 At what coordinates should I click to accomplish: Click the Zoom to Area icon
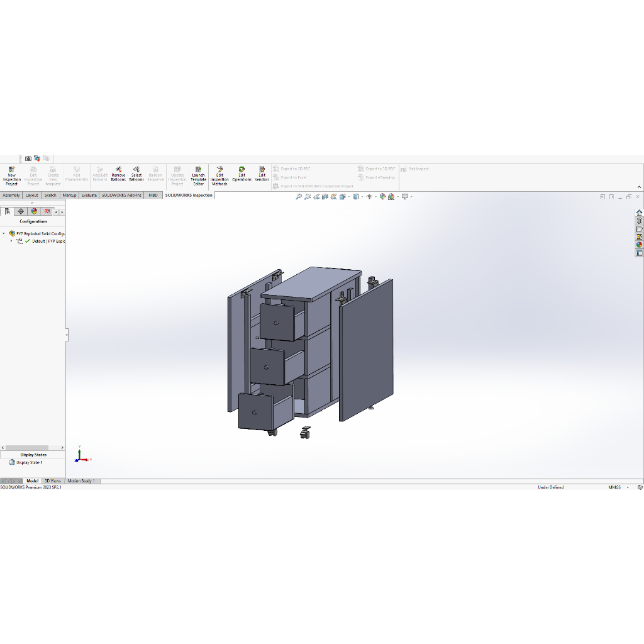307,197
